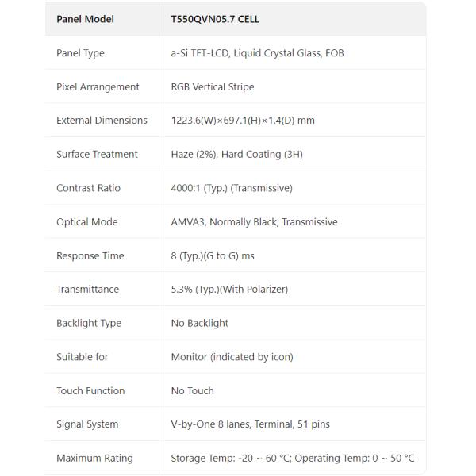Screen dimensions: 476x476
Task: Select the 1223.6(W)×697.1(H)×1.4(D) mm dimensions text
Action: click(x=243, y=121)
